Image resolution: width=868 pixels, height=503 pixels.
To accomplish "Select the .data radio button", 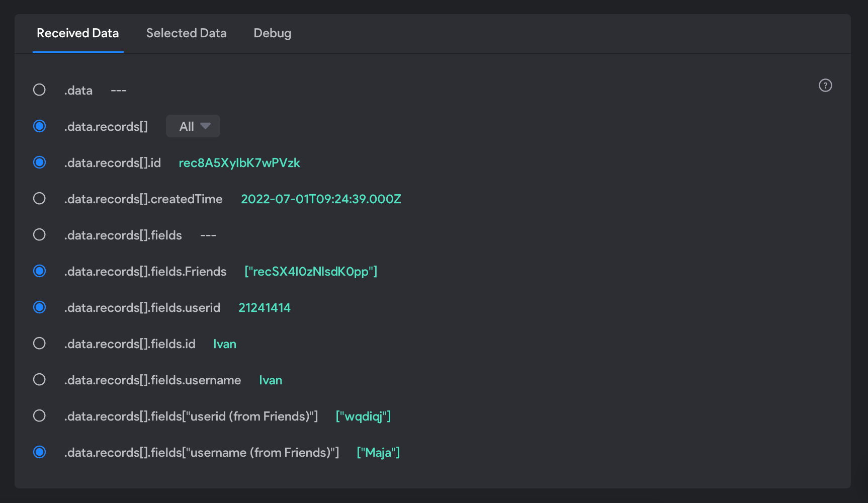I will [x=39, y=90].
